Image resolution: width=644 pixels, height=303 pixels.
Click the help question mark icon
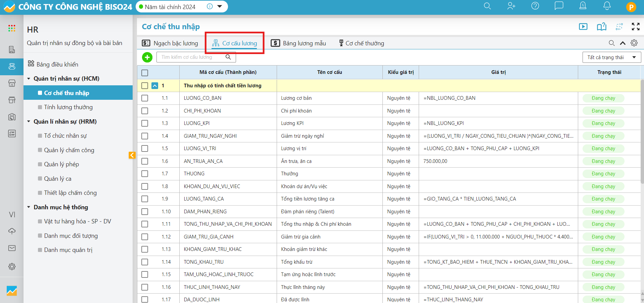(535, 6)
